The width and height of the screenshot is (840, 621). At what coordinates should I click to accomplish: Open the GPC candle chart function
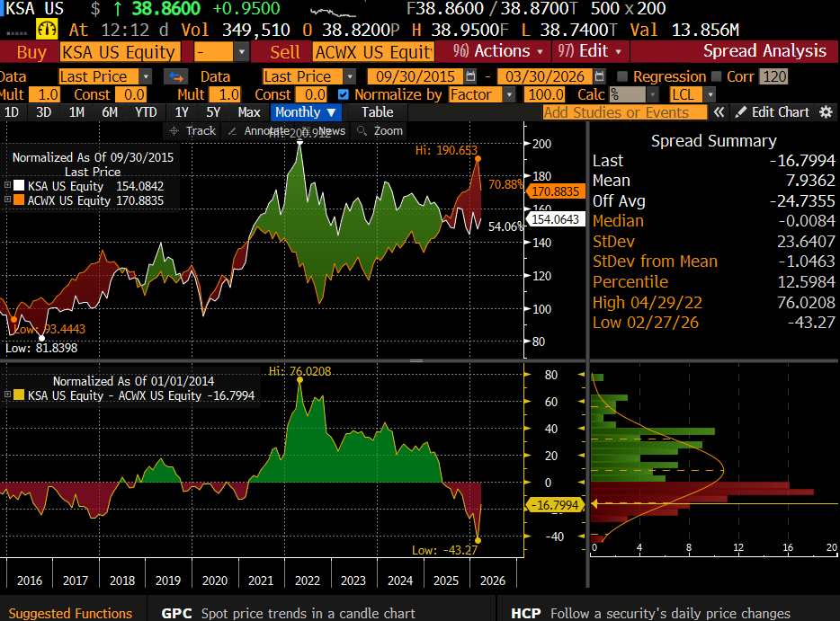click(176, 613)
